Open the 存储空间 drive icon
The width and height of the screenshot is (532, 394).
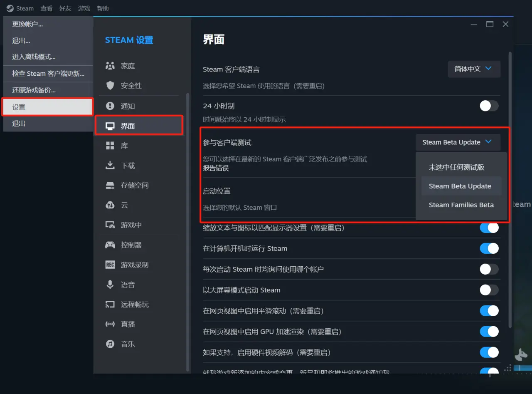(x=110, y=185)
